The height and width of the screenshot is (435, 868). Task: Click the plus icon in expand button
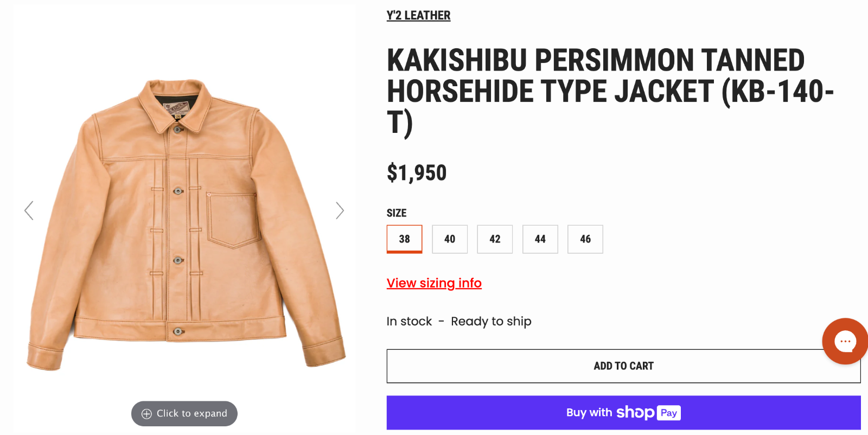pos(146,414)
